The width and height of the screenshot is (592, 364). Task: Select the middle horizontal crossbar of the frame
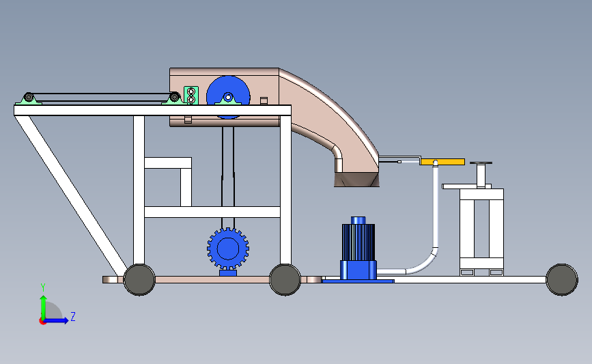[212, 212]
